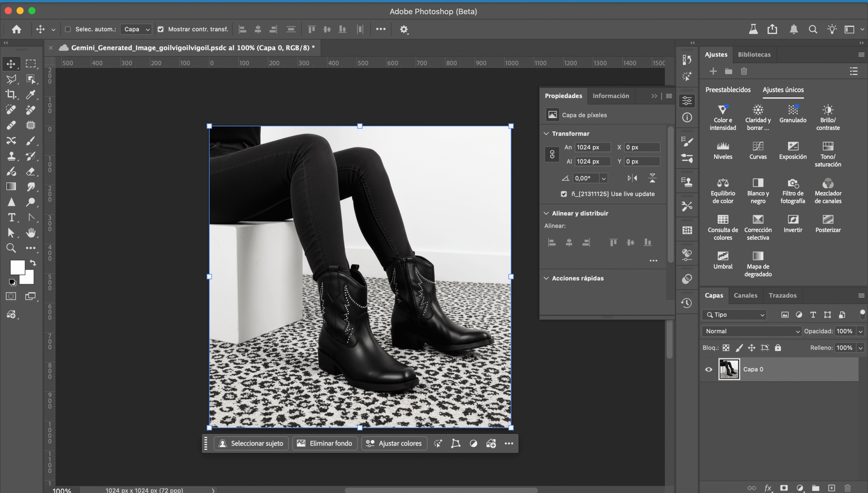Open the Bibliotecas tab
This screenshot has height=493, width=868.
(754, 55)
